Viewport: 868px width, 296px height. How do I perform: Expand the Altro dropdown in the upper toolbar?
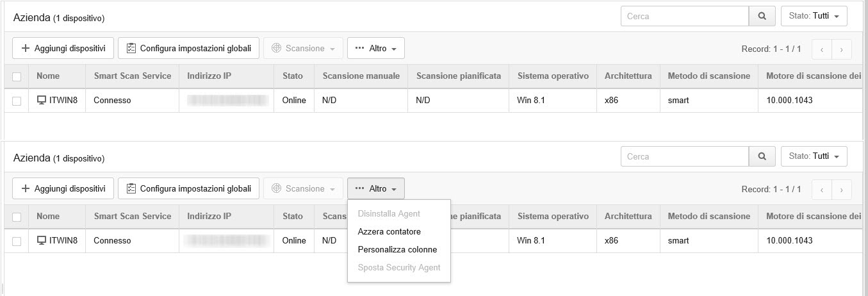(376, 48)
